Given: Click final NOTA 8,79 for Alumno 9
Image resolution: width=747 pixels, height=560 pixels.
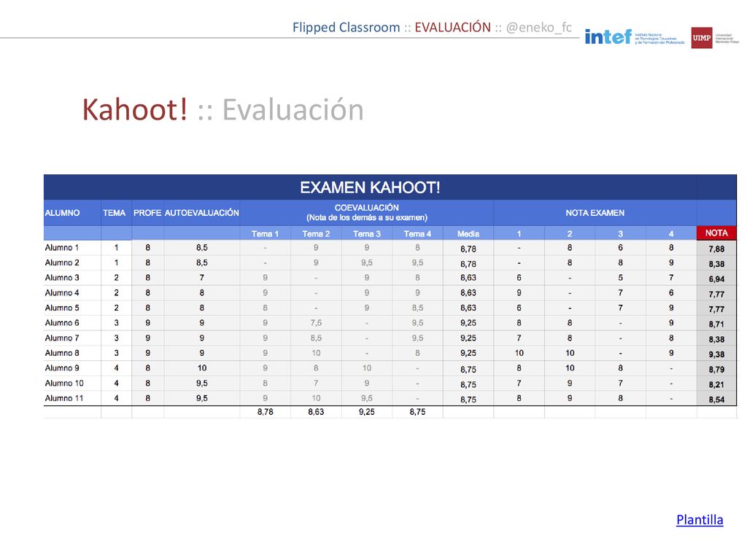Looking at the screenshot, I should coord(716,370).
